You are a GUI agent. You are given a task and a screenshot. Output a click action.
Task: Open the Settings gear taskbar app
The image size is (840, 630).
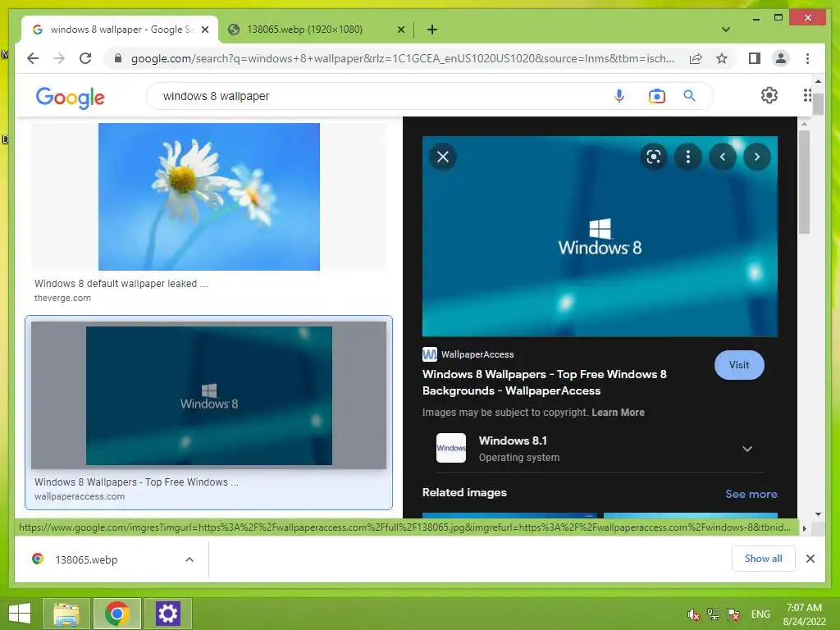point(167,614)
